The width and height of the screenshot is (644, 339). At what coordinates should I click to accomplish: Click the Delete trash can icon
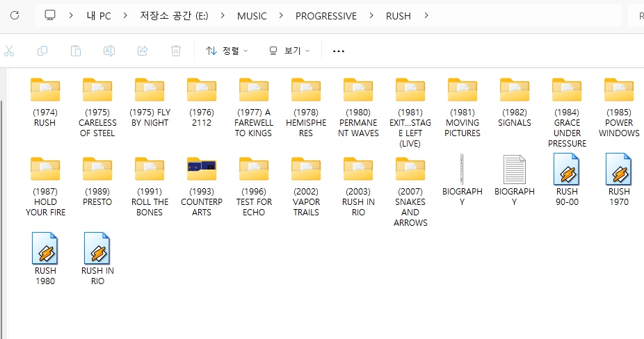point(176,51)
